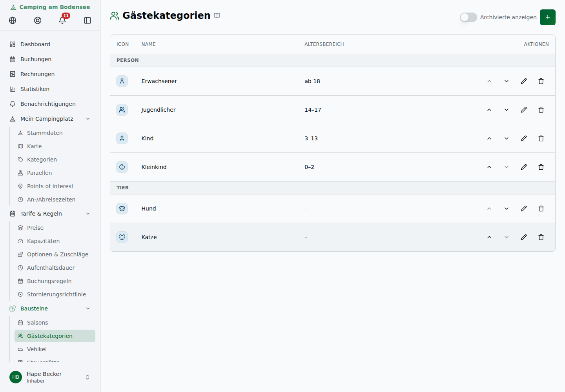Click the Kleinkind baby icon

[122, 167]
